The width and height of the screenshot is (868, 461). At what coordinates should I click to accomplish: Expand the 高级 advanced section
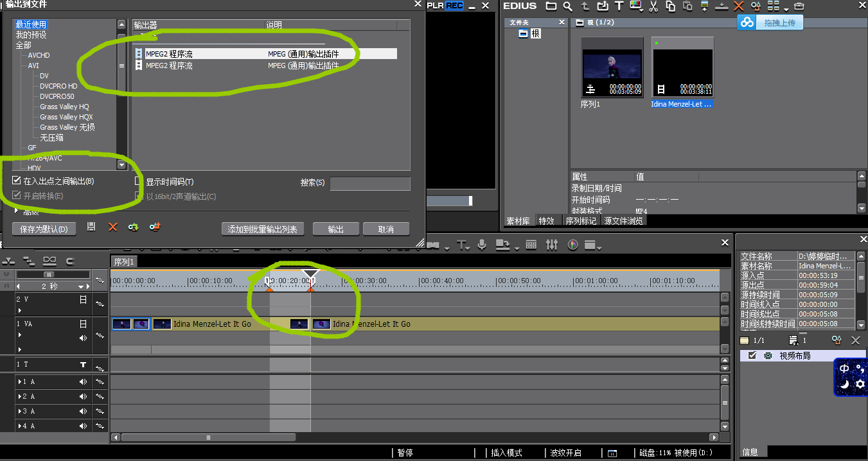click(17, 211)
